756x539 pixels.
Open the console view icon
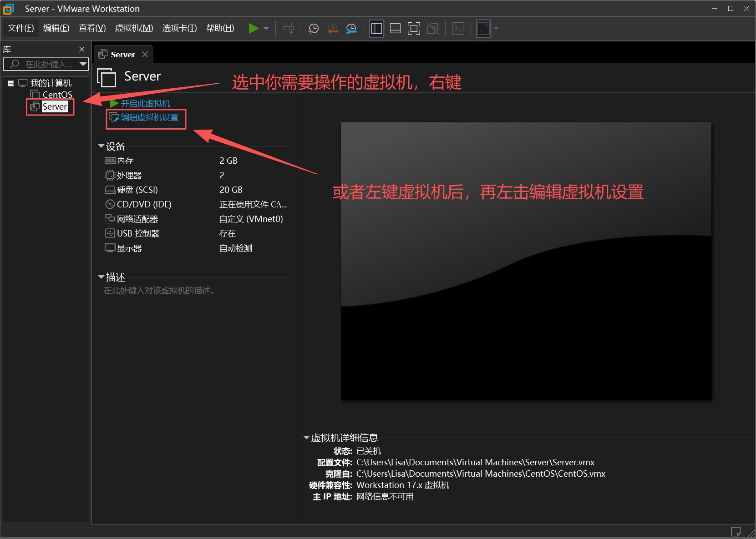tap(458, 29)
